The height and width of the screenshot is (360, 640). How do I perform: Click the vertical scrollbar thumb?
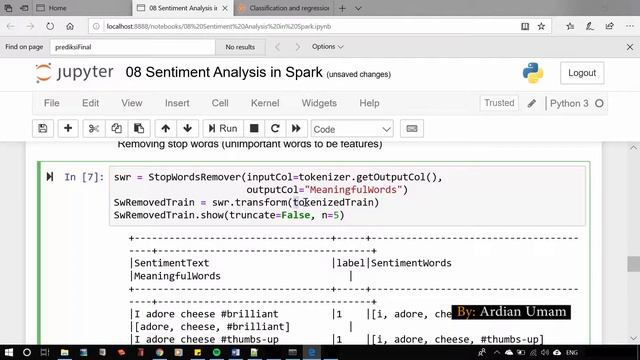coord(633,264)
